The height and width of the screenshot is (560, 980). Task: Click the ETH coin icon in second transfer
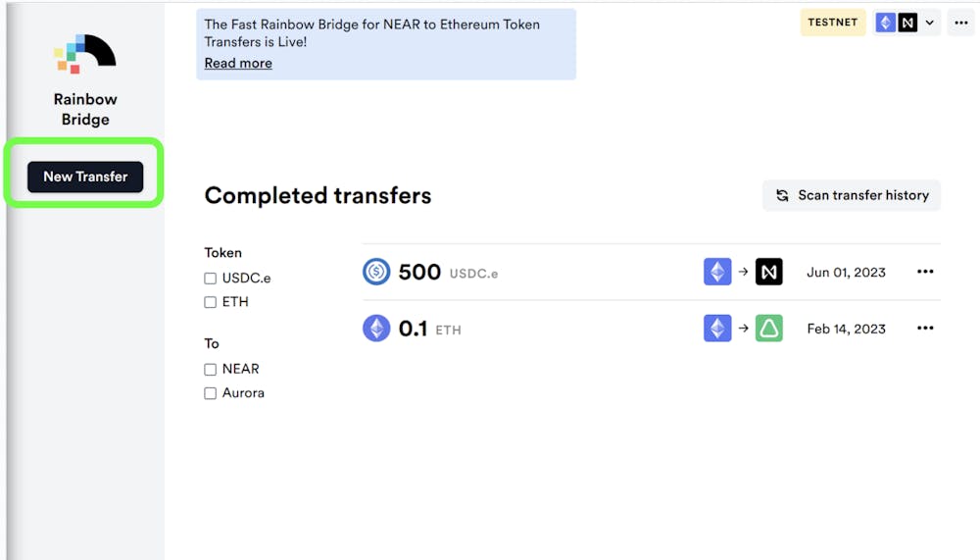[x=376, y=328]
